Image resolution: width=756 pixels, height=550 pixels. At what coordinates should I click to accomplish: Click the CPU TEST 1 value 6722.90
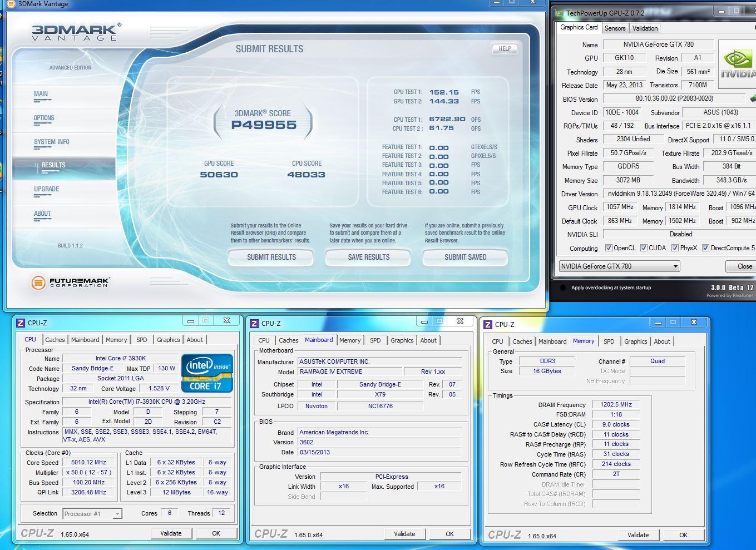[x=447, y=119]
